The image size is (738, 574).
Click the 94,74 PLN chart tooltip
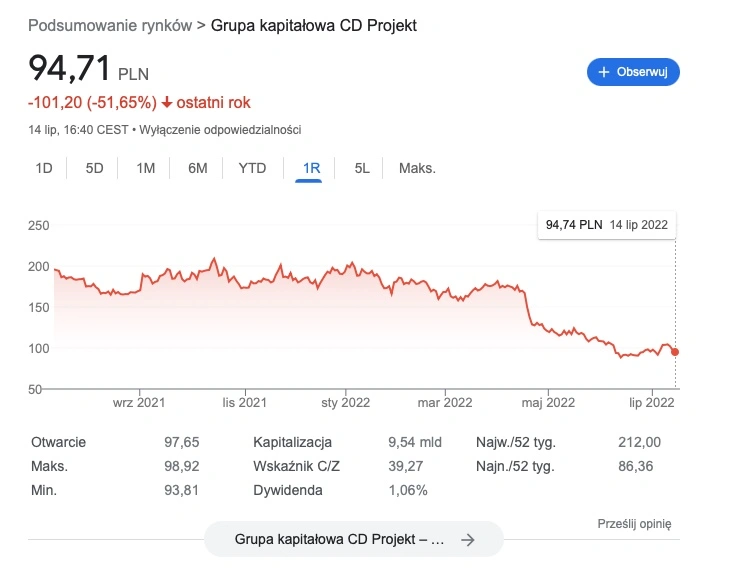coord(607,225)
